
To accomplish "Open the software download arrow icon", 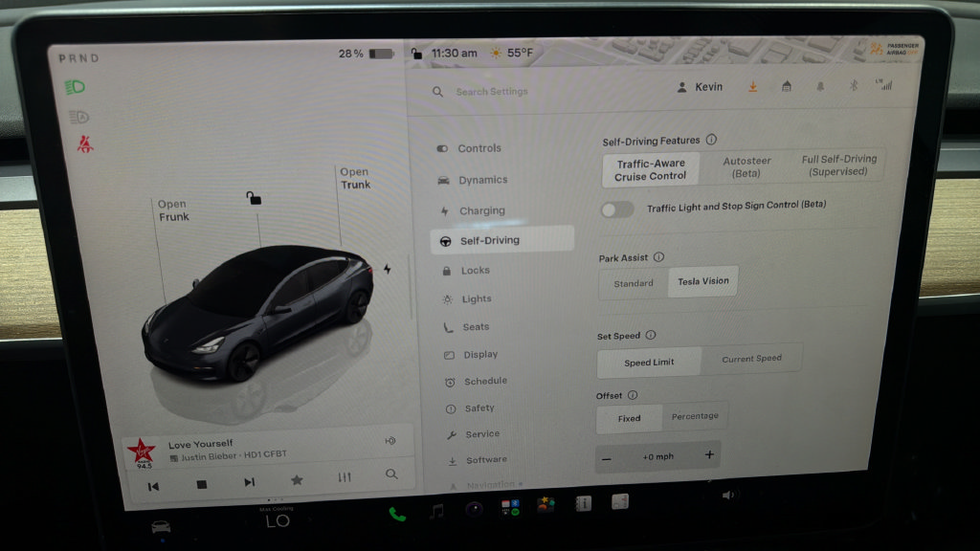I will [x=752, y=87].
